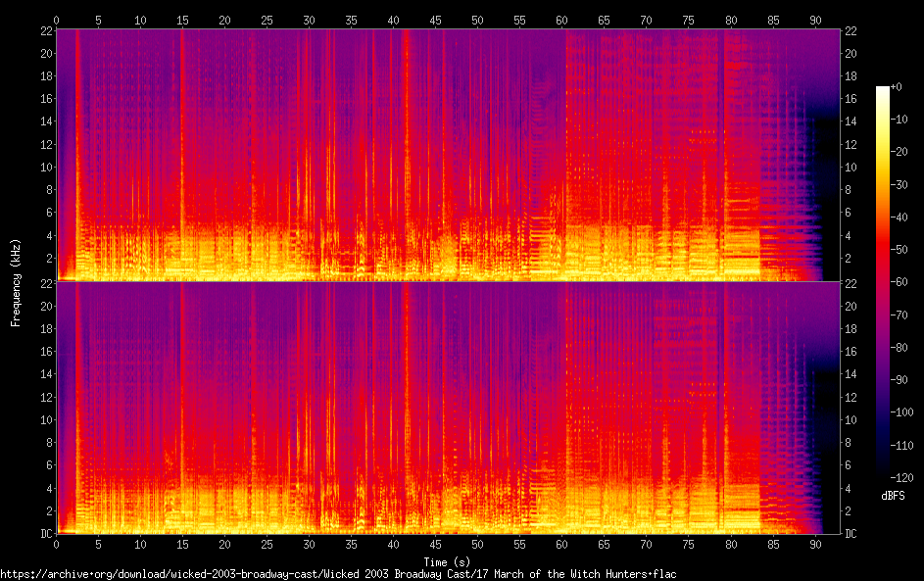924x581 pixels.
Task: Click the "75" tick on the bottom time axis
Action: point(689,545)
